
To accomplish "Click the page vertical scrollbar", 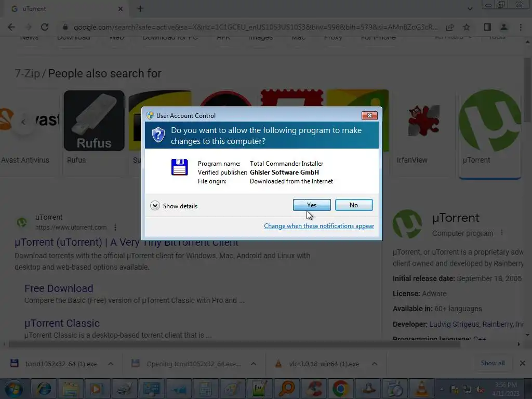I will [527, 90].
